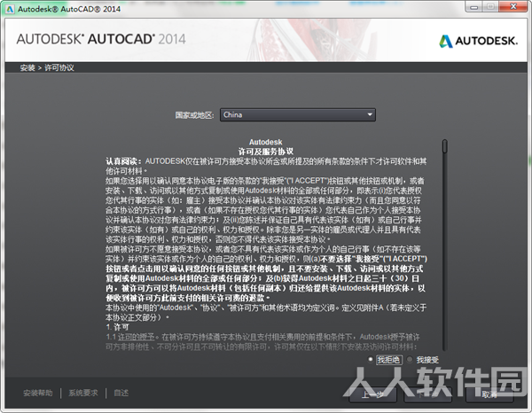Image resolution: width=532 pixels, height=413 pixels.
Task: Click the 下一步 (Next) button
Action: 427,394
